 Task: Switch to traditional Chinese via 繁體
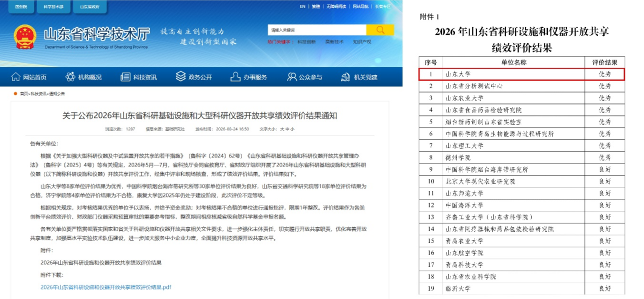click(316, 7)
